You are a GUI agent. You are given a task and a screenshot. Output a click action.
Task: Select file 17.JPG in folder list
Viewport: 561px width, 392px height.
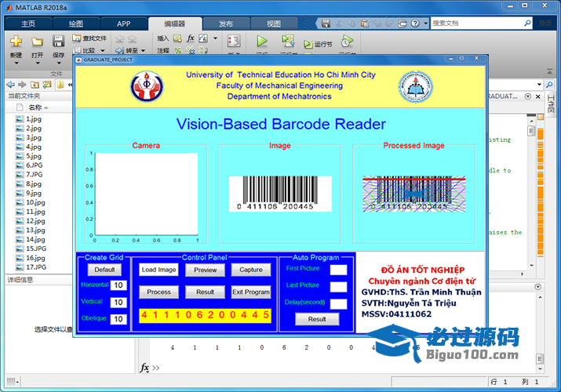[36, 267]
